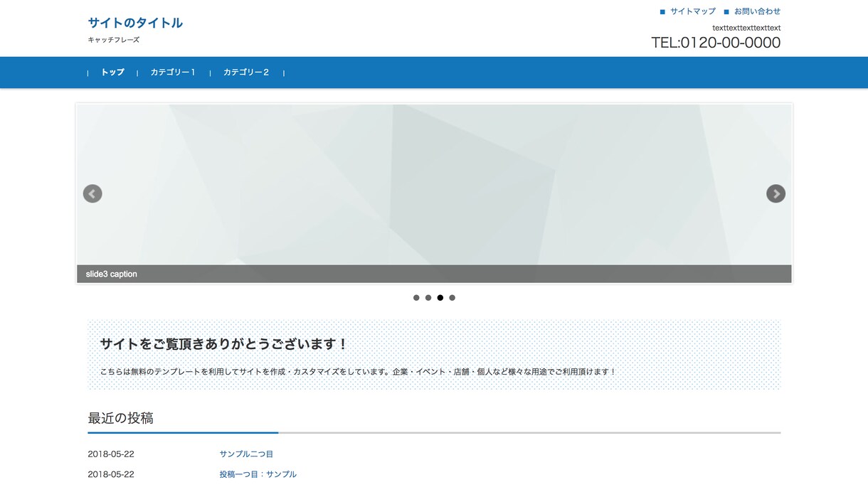Click the TEL:0120-00-0000 phone number
This screenshot has width=868, height=497.
[716, 43]
